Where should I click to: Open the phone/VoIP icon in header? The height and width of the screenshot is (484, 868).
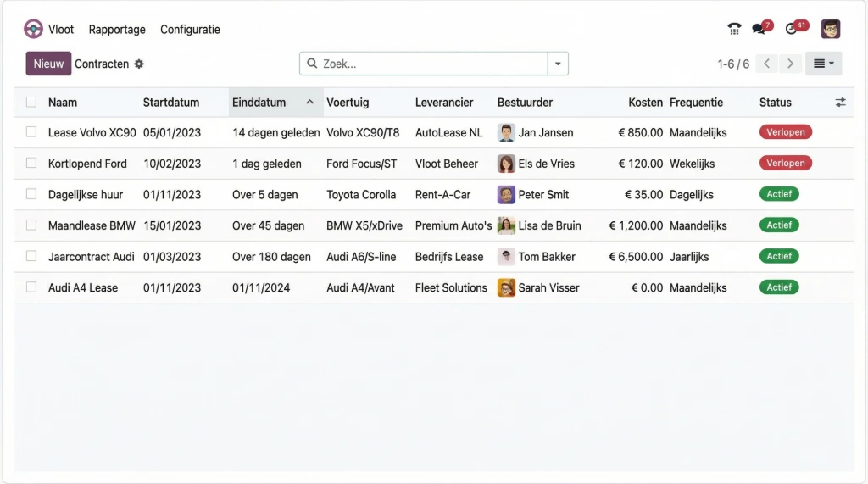[734, 29]
